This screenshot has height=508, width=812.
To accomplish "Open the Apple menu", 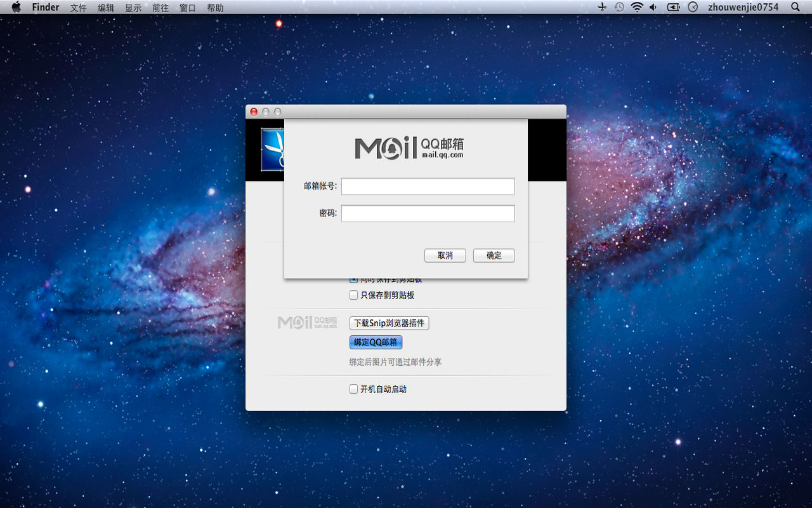I will (16, 7).
